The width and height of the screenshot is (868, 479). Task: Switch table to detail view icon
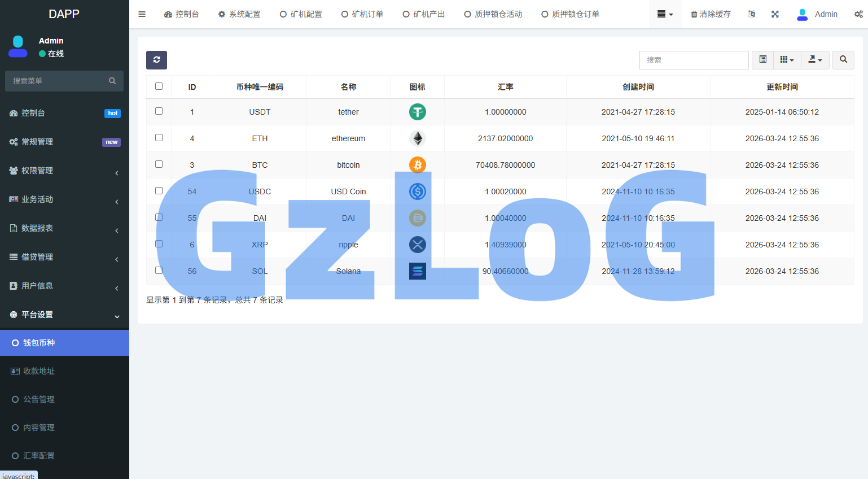click(762, 60)
